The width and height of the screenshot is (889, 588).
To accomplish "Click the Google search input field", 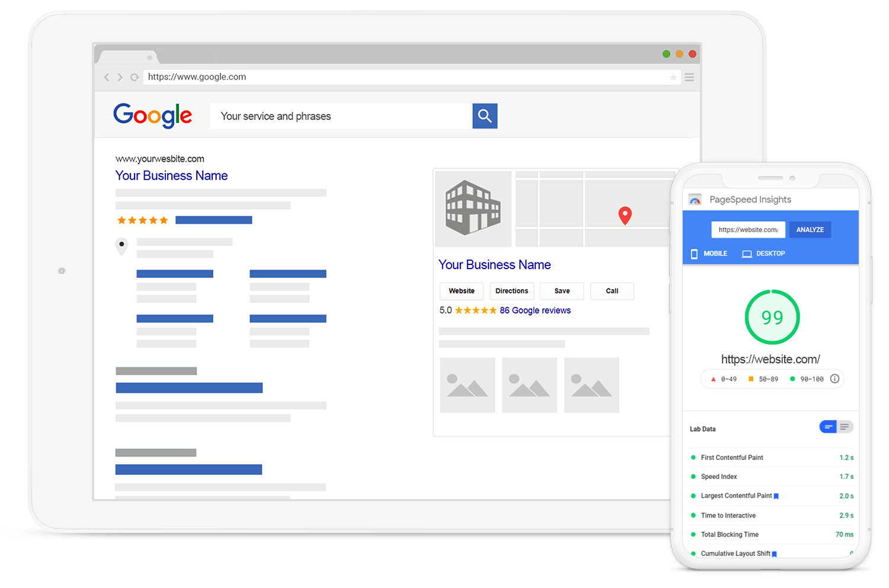I will click(x=341, y=116).
